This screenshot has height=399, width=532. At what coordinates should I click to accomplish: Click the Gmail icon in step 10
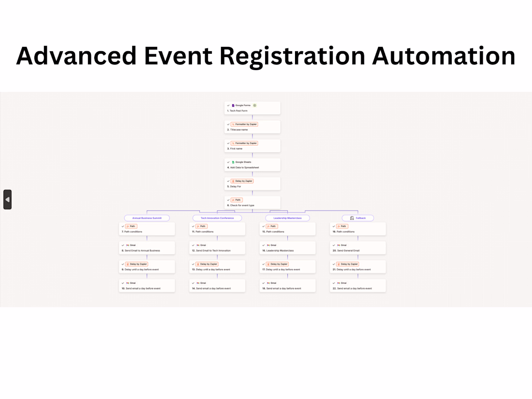128,283
